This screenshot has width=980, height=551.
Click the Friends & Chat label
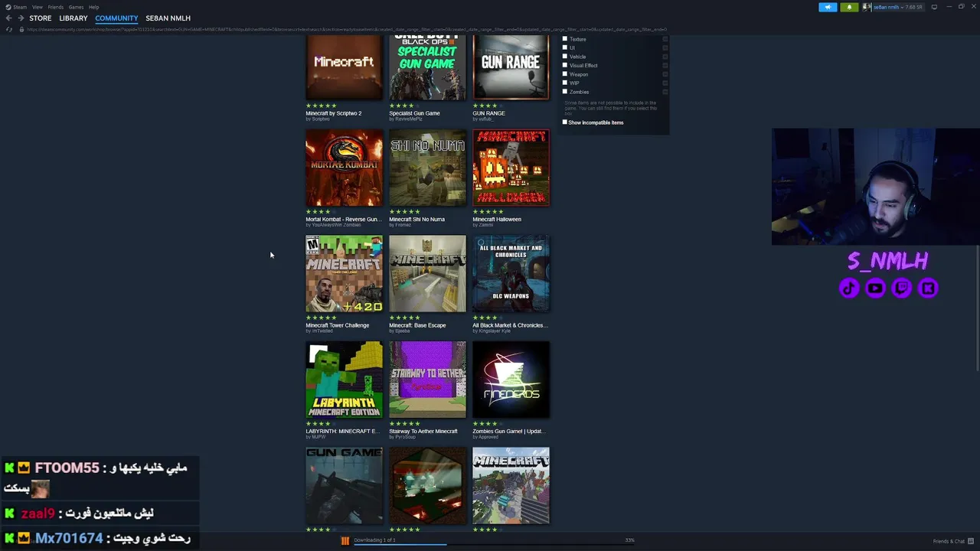[949, 541]
